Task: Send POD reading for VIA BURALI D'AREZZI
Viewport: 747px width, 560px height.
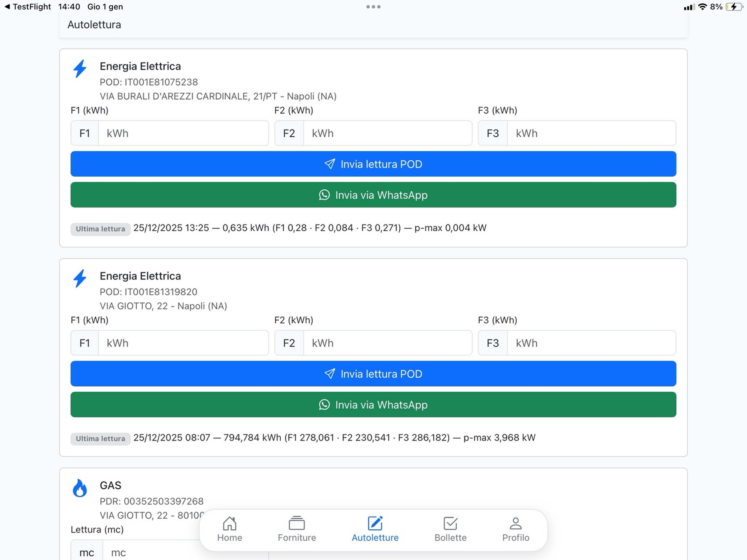Action: [x=373, y=164]
